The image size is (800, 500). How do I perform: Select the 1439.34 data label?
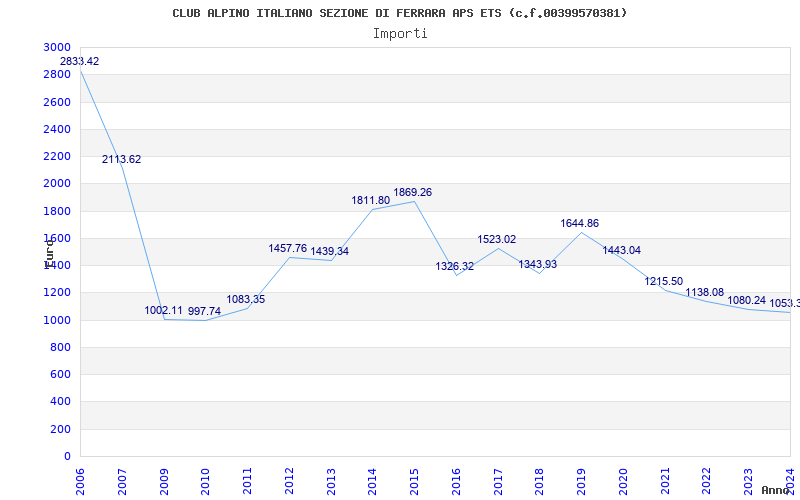(330, 251)
